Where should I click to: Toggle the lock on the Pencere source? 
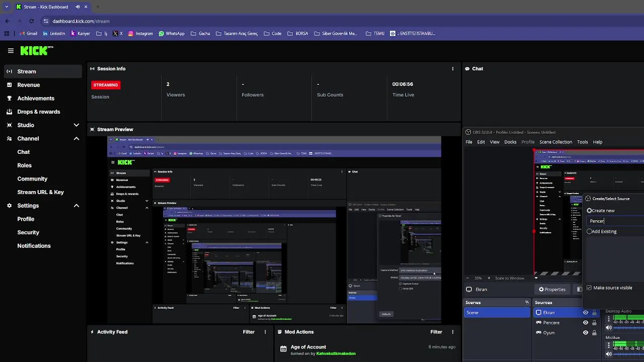[x=594, y=323]
